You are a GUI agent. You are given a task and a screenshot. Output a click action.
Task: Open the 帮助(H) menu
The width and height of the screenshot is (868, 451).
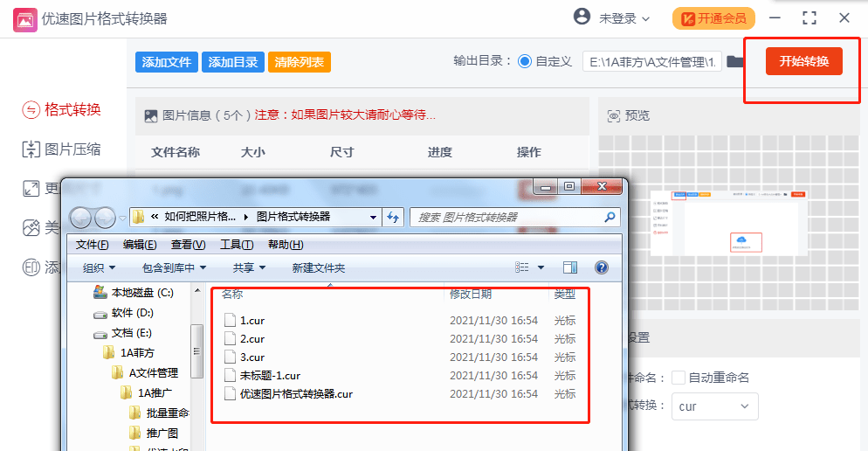point(285,245)
